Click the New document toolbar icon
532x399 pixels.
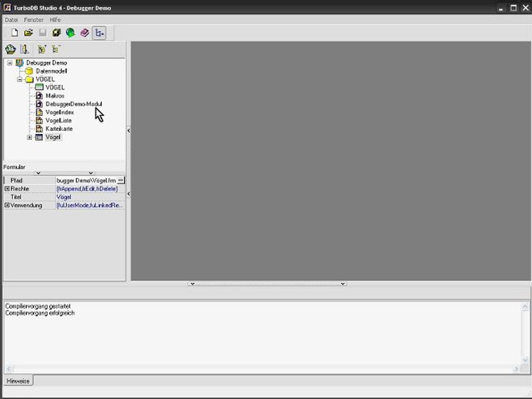click(x=14, y=33)
